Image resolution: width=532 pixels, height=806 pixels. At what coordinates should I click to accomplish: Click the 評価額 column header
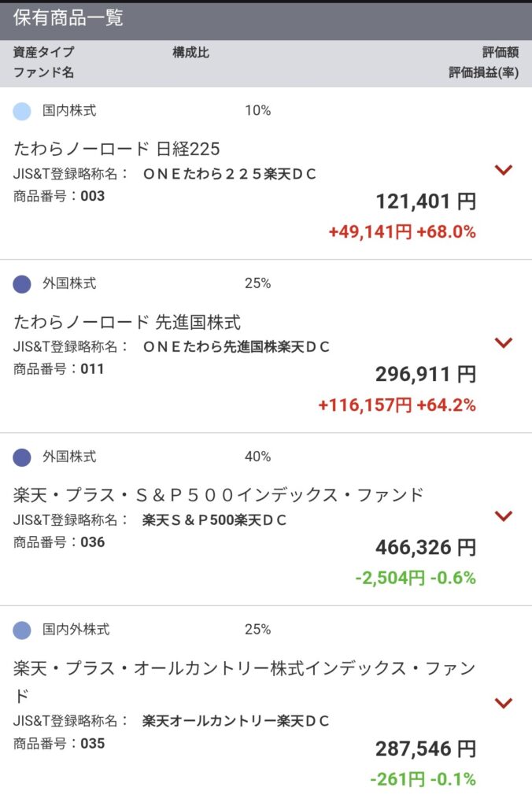tap(501, 53)
